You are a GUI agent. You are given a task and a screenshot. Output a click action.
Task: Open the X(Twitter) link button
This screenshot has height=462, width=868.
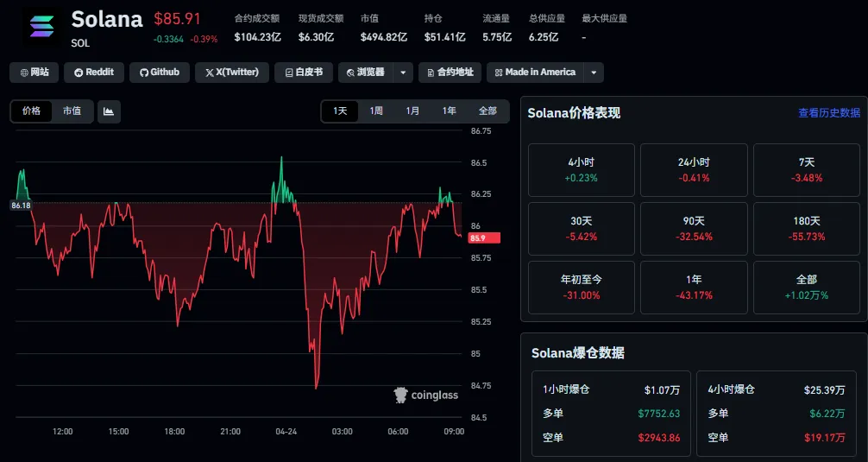coord(232,73)
